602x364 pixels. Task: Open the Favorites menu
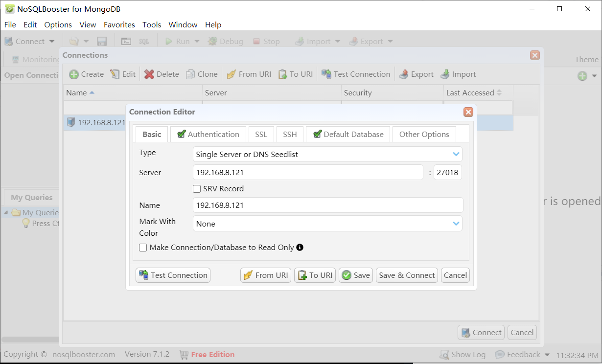119,24
